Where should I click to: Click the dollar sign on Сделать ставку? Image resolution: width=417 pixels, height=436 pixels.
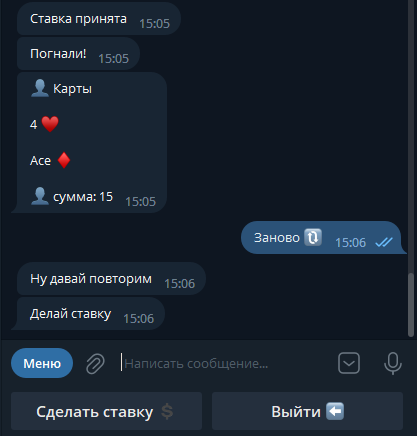click(167, 412)
